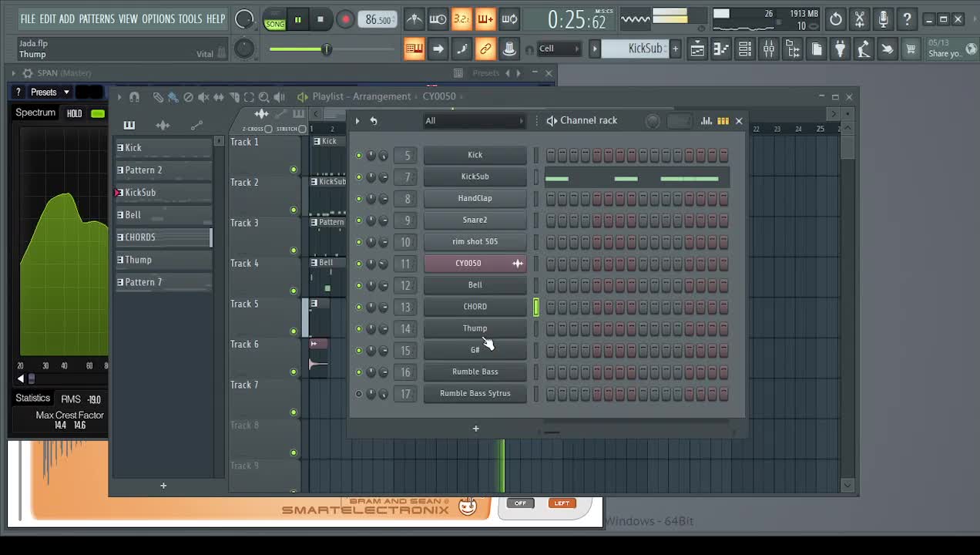
Task: Toggle loop recording icon
Action: pos(509,19)
